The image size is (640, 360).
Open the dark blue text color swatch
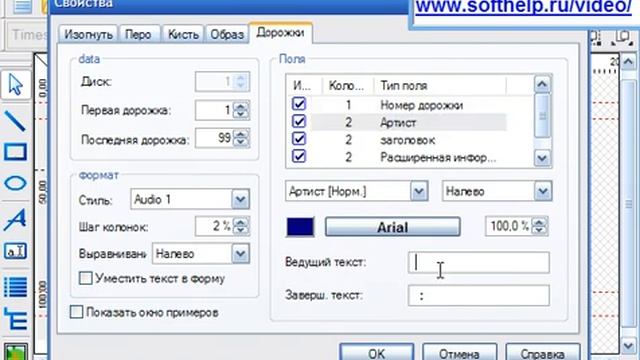click(x=300, y=227)
